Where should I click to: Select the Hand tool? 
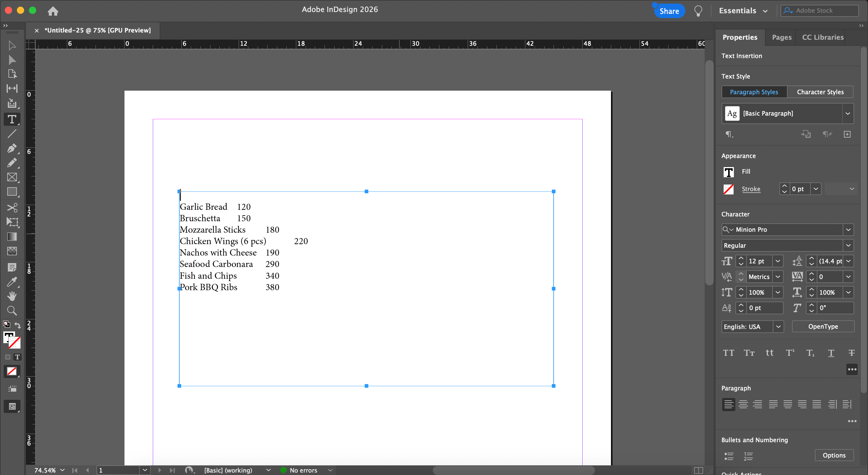click(x=12, y=296)
